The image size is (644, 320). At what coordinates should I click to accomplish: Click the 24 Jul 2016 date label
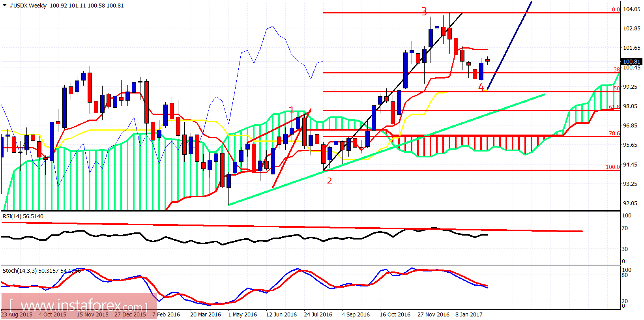(318, 314)
